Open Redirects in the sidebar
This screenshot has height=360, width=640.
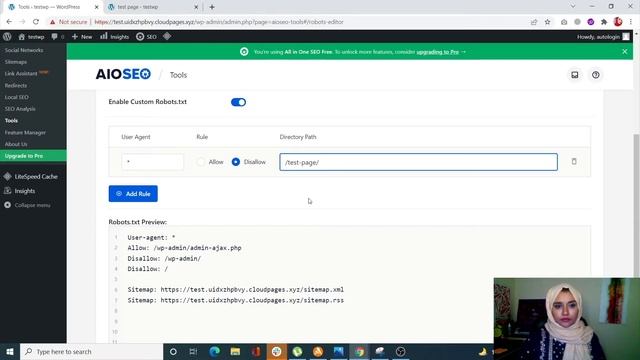click(16, 86)
